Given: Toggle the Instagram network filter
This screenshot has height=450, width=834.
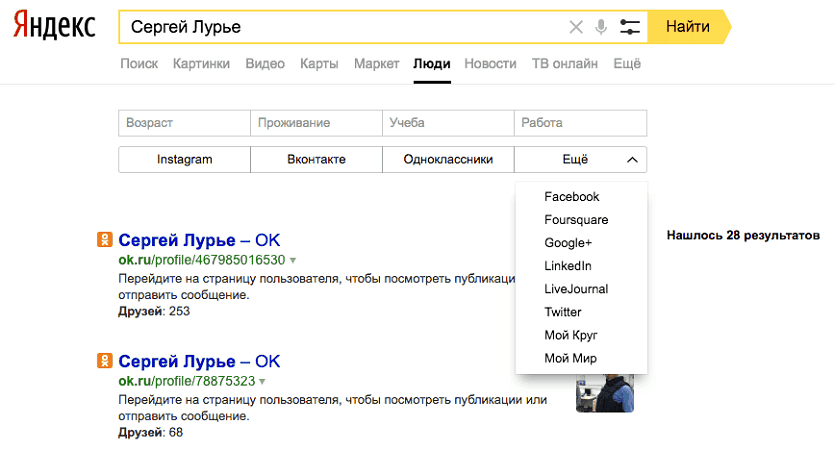Looking at the screenshot, I should [x=184, y=159].
